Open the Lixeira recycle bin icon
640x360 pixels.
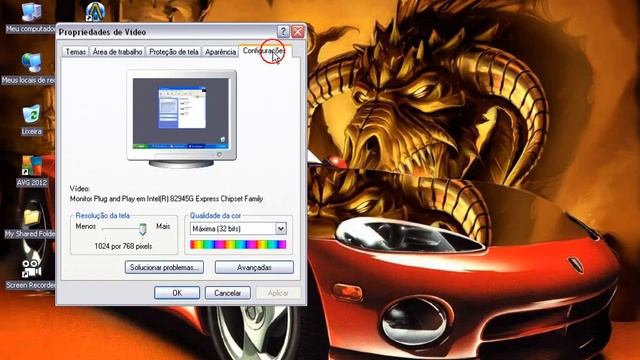[31, 115]
